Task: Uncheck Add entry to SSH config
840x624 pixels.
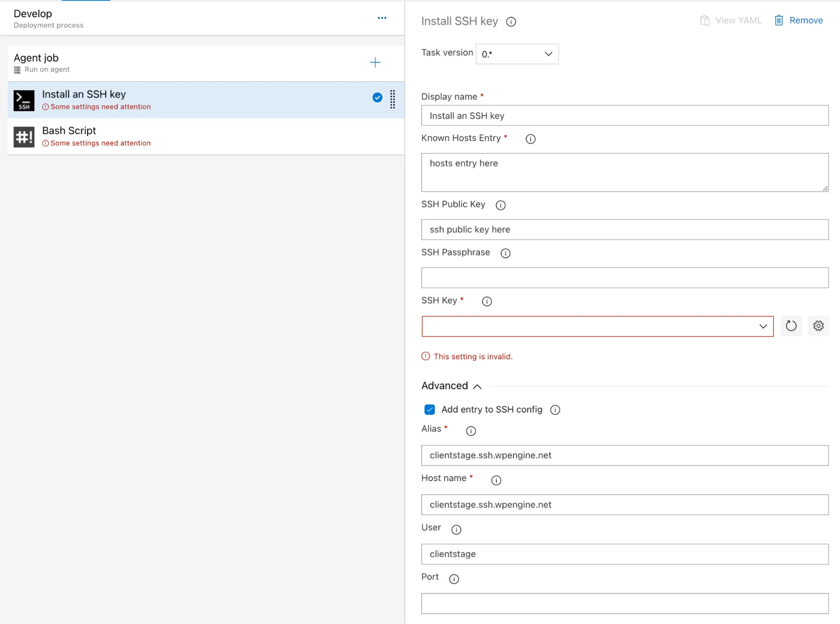Action: point(429,409)
